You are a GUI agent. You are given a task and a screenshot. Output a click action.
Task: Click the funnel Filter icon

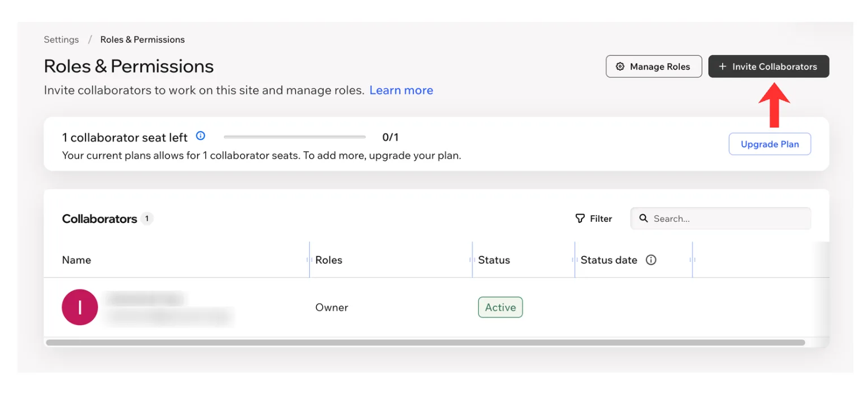[580, 218]
